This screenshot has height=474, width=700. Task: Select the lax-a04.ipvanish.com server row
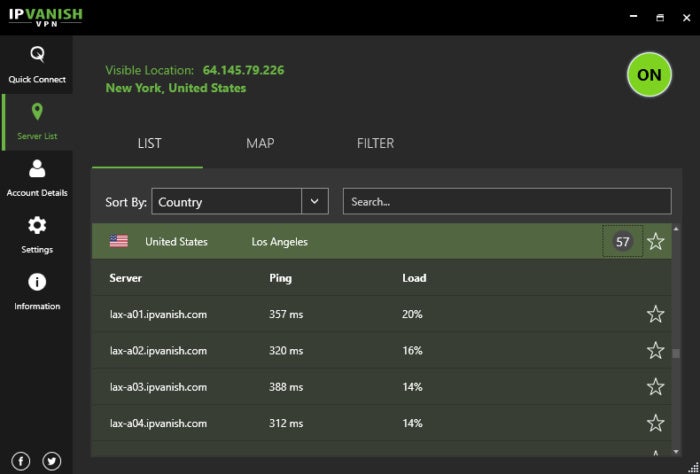tap(382, 423)
